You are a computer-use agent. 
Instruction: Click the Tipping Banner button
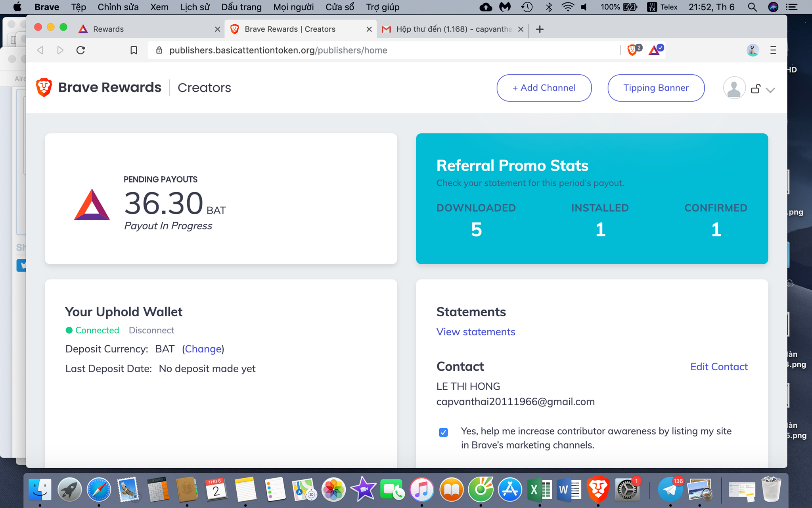tap(656, 88)
